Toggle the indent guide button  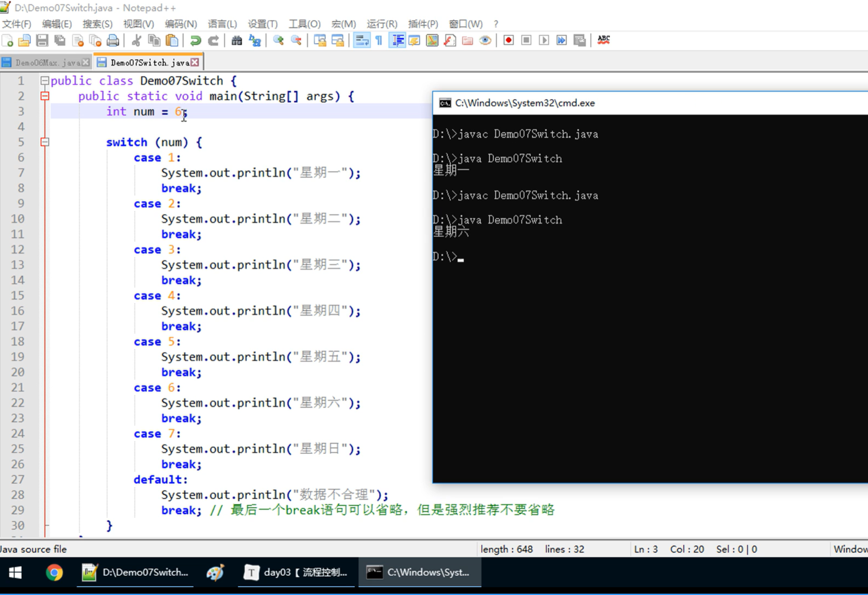(x=397, y=40)
